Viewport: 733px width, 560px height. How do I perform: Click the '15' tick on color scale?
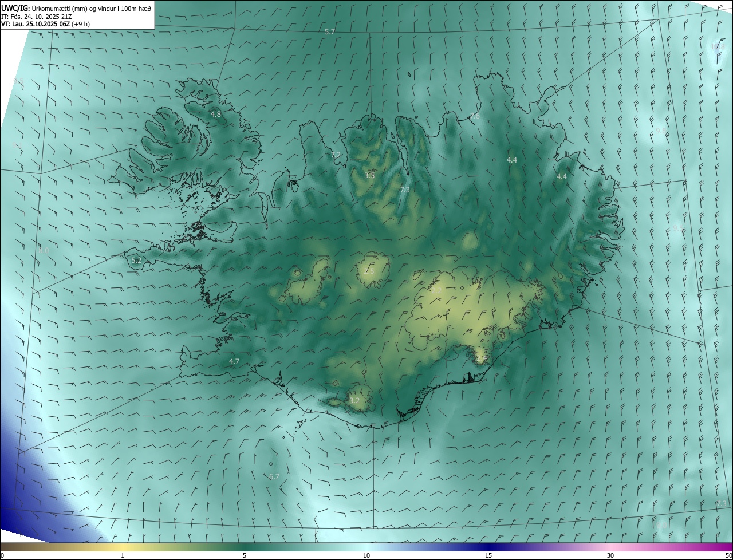coord(488,555)
